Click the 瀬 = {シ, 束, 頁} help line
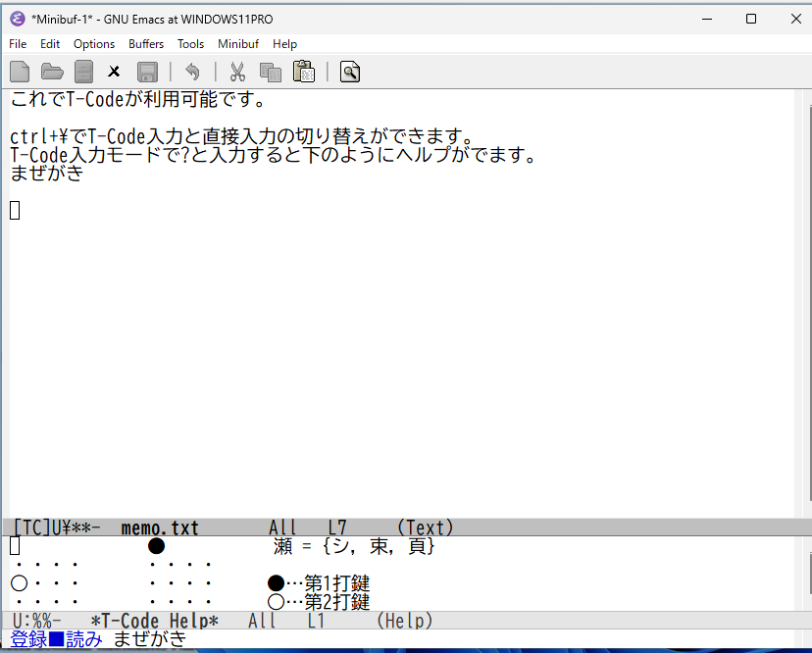This screenshot has height=653, width=812. (354, 546)
